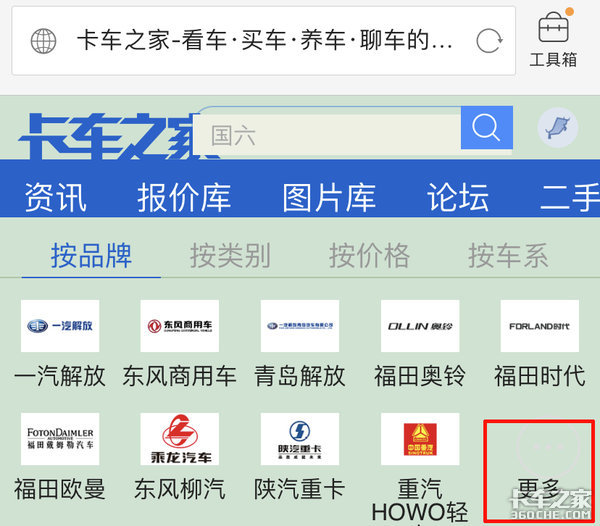Viewport: 600px width, 526px height.
Task: Go to 论坛 in navigation bar
Action: pos(458,197)
